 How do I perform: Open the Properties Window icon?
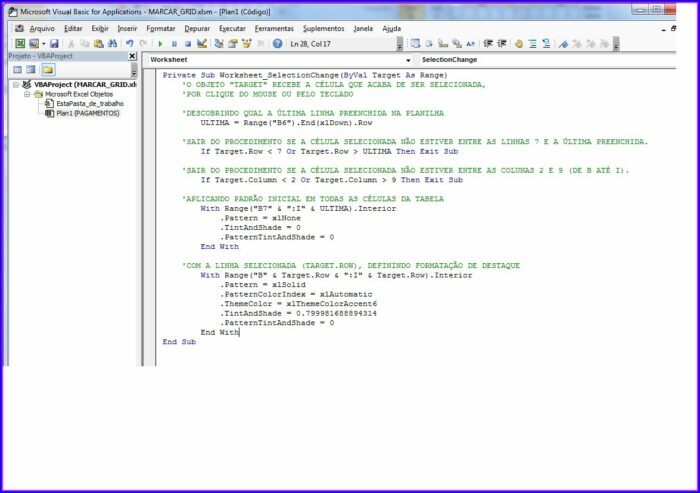(x=233, y=43)
